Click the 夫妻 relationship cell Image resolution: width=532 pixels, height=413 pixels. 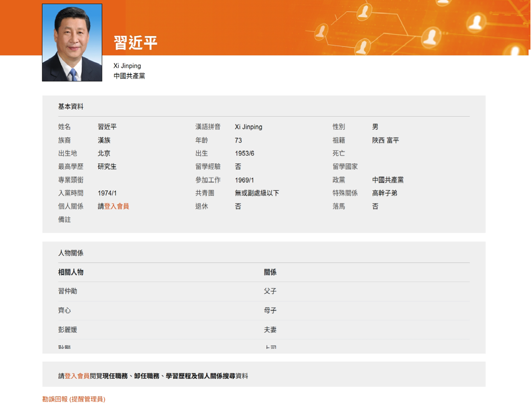pos(270,330)
